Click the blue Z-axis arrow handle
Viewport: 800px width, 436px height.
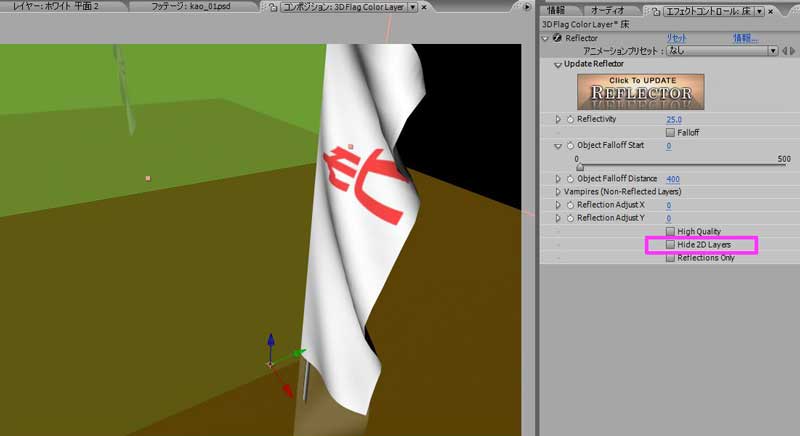[x=271, y=341]
